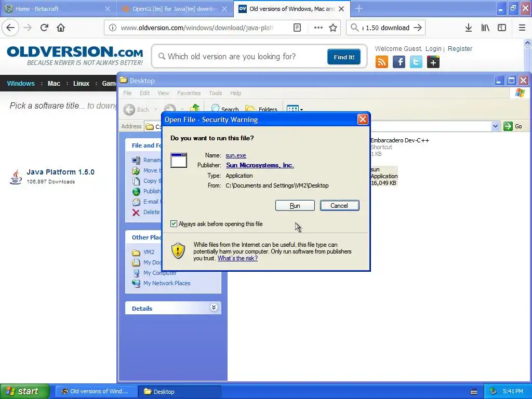The width and height of the screenshot is (532, 399).
Task: Click Back button in Desktop explorer window
Action: point(137,109)
